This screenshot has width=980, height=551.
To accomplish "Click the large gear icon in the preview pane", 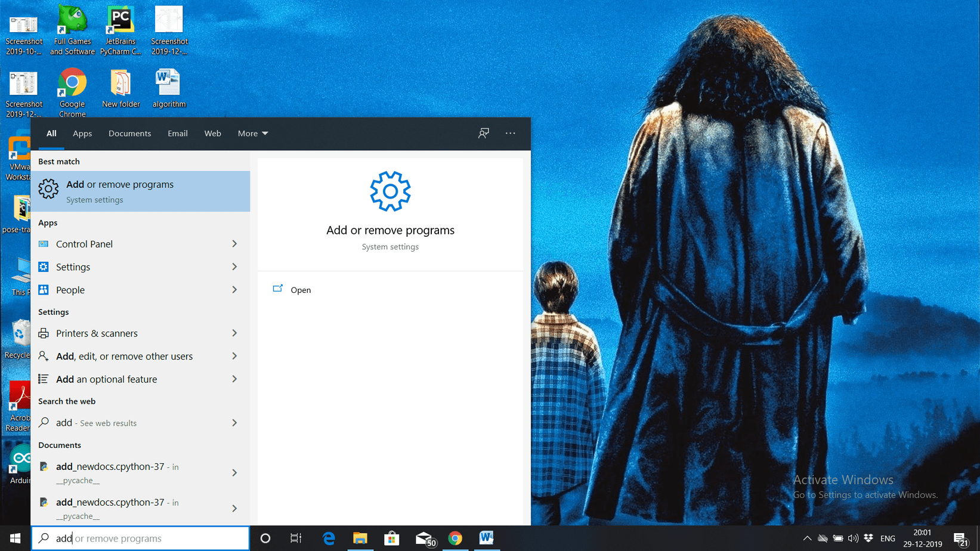I will click(x=390, y=191).
